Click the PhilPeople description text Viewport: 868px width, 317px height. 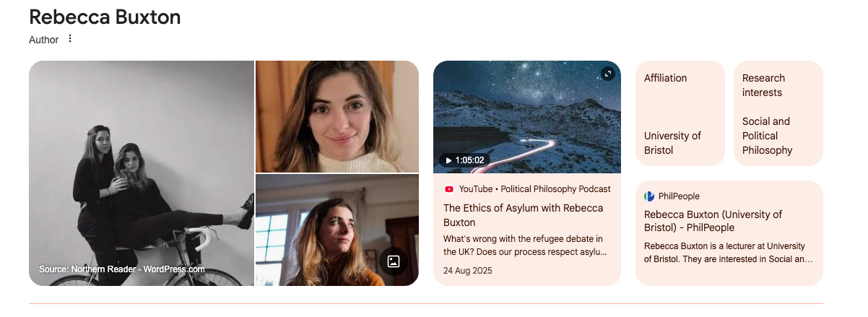(729, 253)
